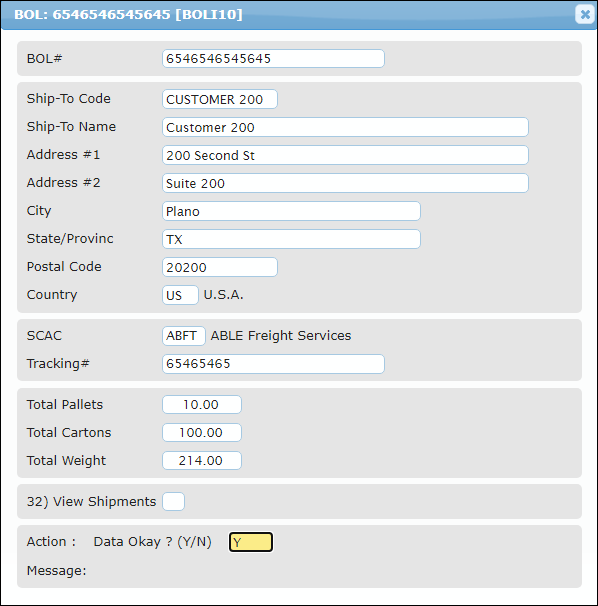Viewport: 598px width, 606px height.
Task: Click the Address #2 Suite field
Action: (x=345, y=183)
